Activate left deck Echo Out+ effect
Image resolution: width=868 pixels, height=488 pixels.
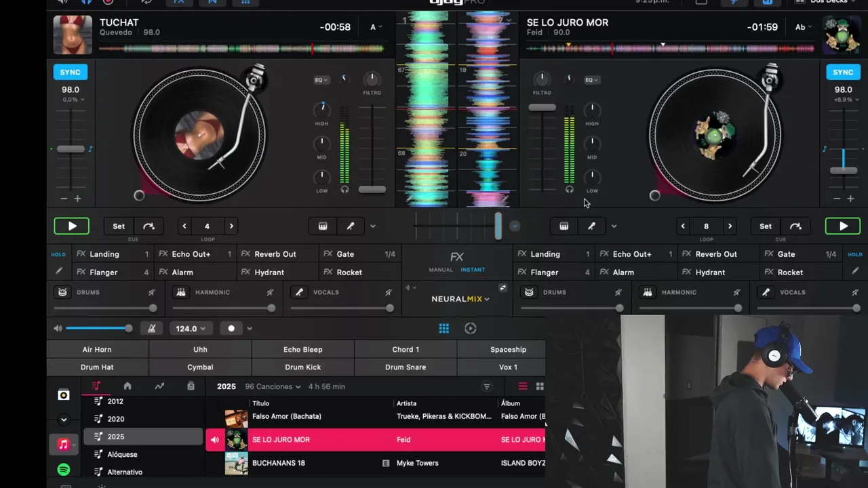coord(195,254)
